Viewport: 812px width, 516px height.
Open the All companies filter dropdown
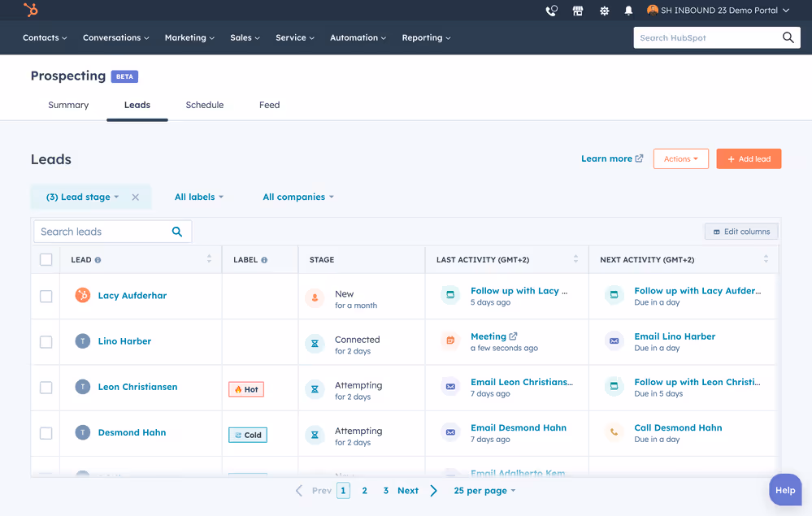tap(296, 196)
